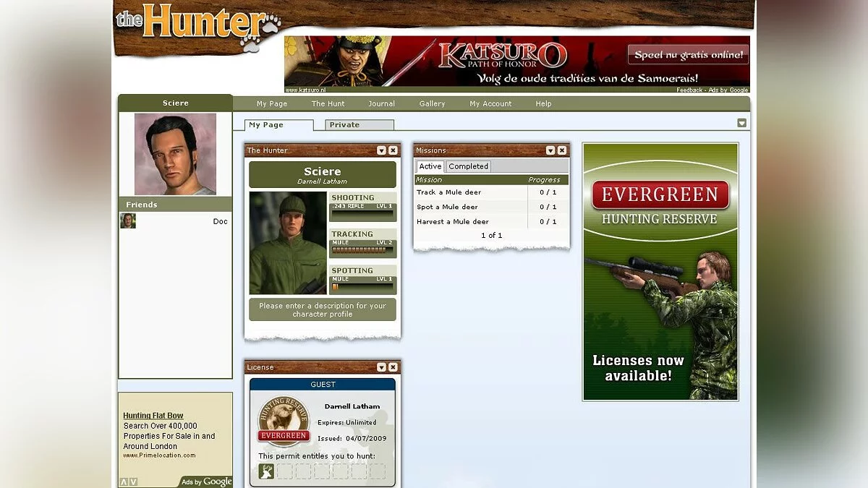Click the Friends section header
Viewport: 868px width, 488px height.
pyautogui.click(x=175, y=205)
